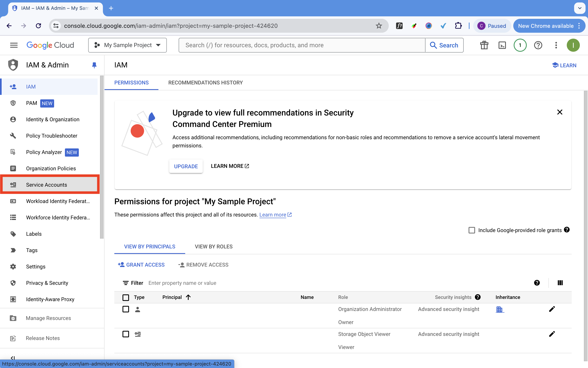This screenshot has height=368, width=588.
Task: Show help for Google-provided role grants
Action: click(567, 230)
